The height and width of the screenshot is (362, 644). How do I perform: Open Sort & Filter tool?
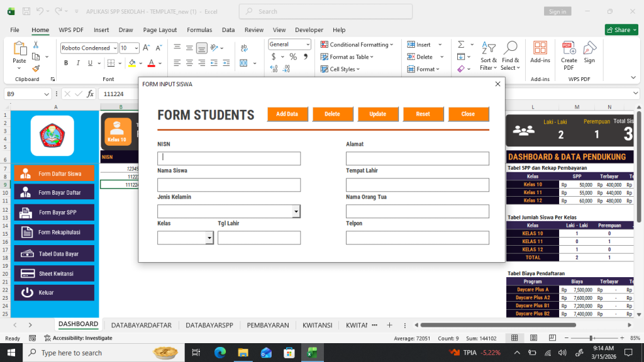[489, 56]
